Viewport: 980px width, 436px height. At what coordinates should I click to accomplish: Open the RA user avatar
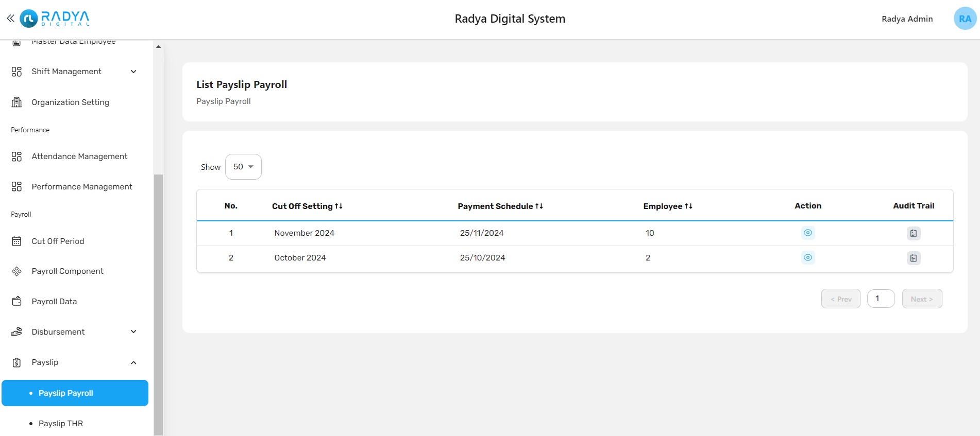click(x=965, y=19)
